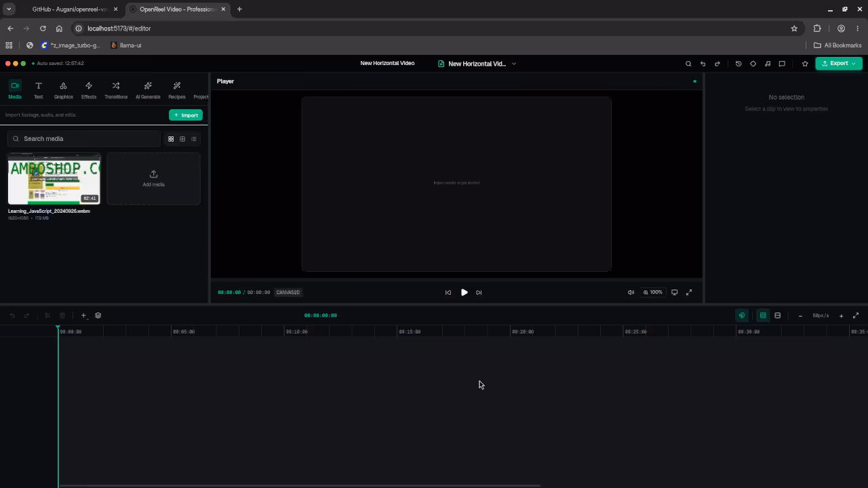Open the comment bubble icon

click(x=782, y=64)
